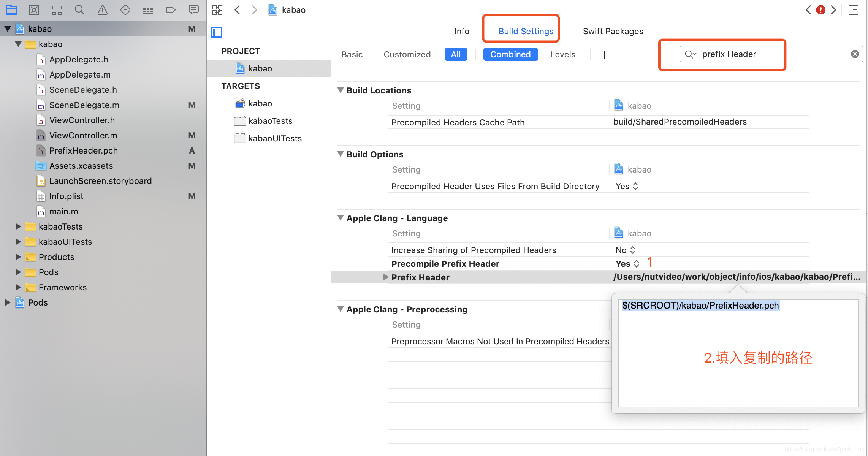This screenshot has height=456, width=868.
Task: Open the Issue navigator warning icon
Action: [x=103, y=10]
